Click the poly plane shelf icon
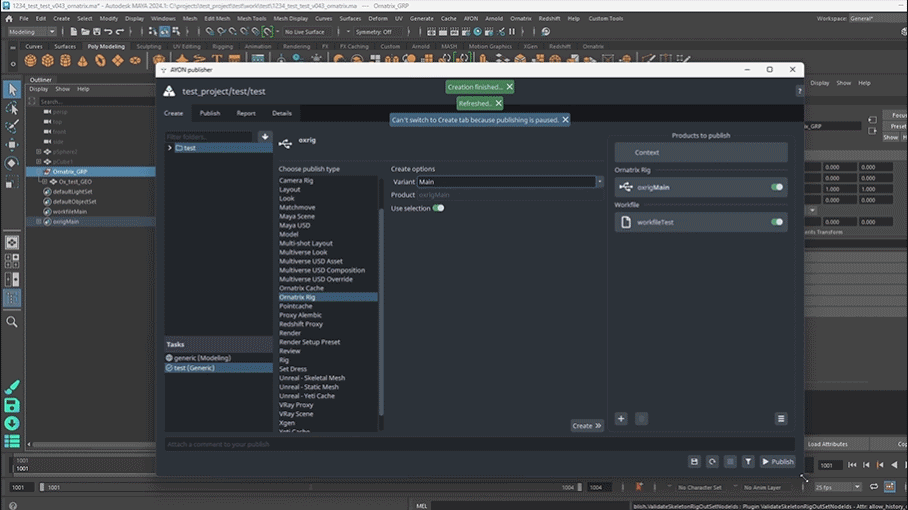This screenshot has height=510, width=908. point(118,60)
